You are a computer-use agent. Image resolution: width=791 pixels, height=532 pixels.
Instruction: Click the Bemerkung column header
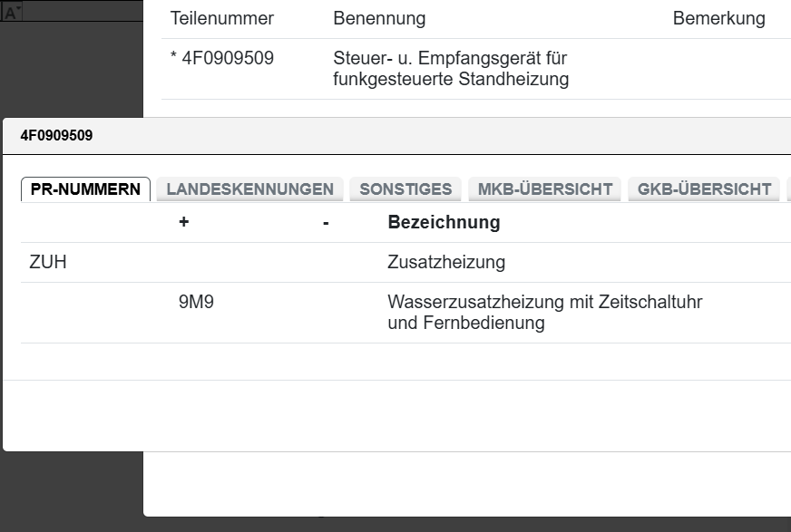pyautogui.click(x=719, y=17)
